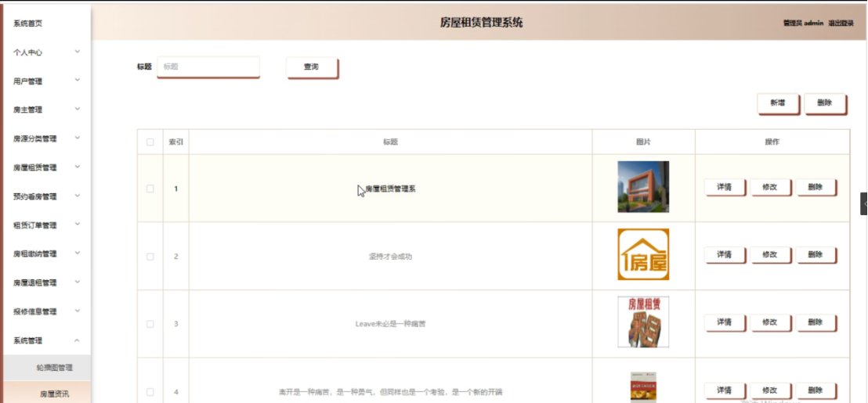This screenshot has width=868, height=403.
Task: Expand the 用户管理 menu chevron
Action: click(78, 80)
